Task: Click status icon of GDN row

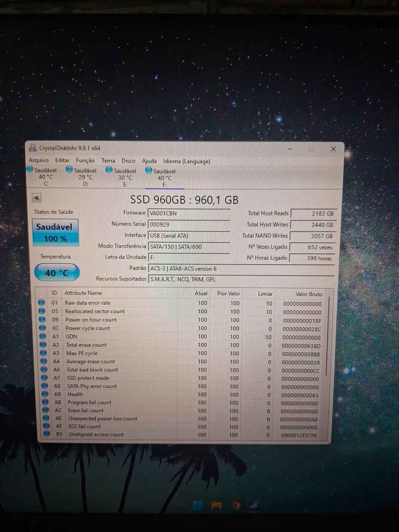Action: pyautogui.click(x=43, y=336)
